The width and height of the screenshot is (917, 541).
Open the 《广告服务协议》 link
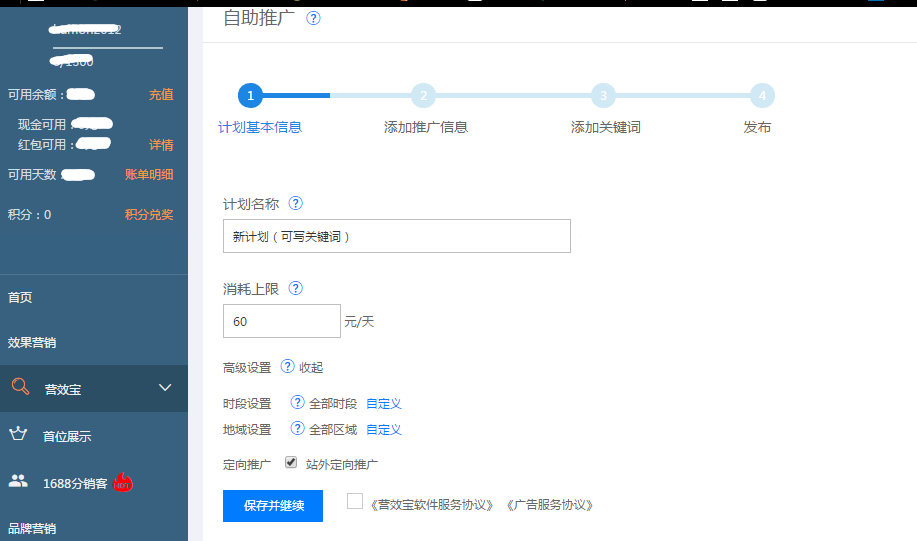pos(549,505)
